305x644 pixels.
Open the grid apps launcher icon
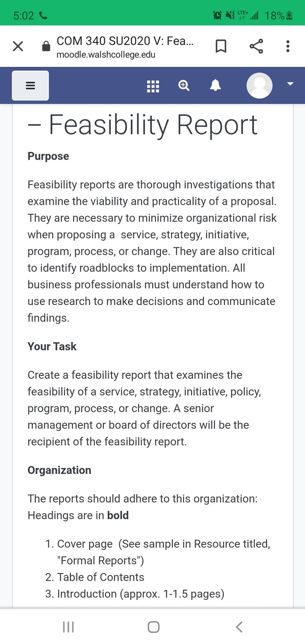click(153, 86)
